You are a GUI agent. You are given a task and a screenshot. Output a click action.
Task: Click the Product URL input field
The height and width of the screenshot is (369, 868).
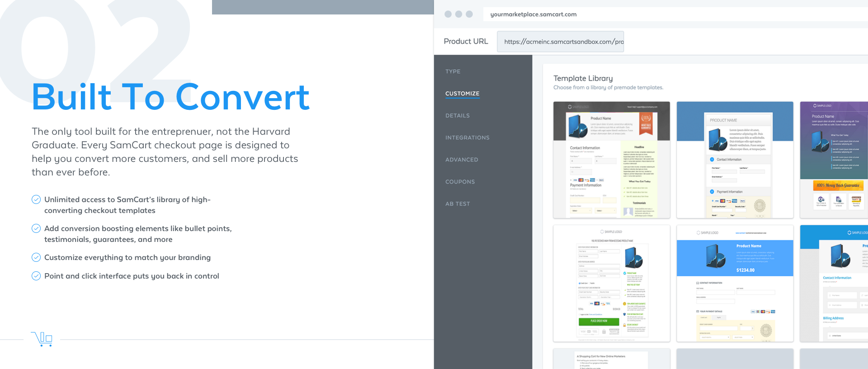(561, 42)
